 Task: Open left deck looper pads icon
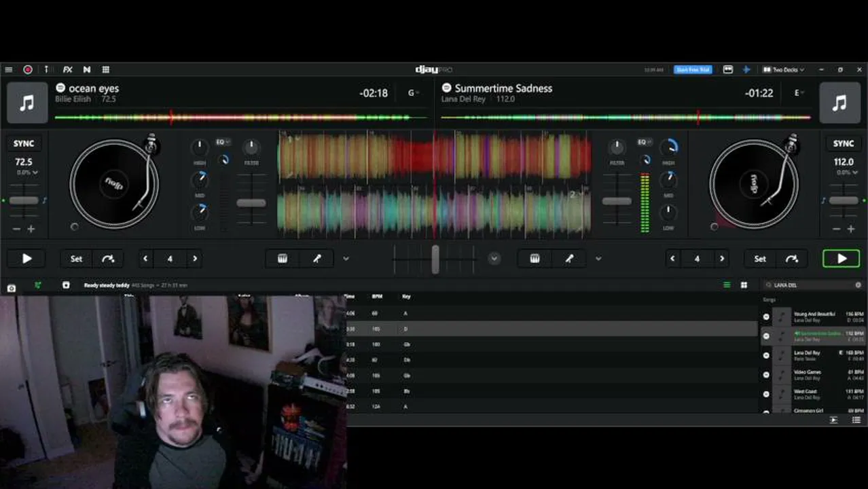283,259
